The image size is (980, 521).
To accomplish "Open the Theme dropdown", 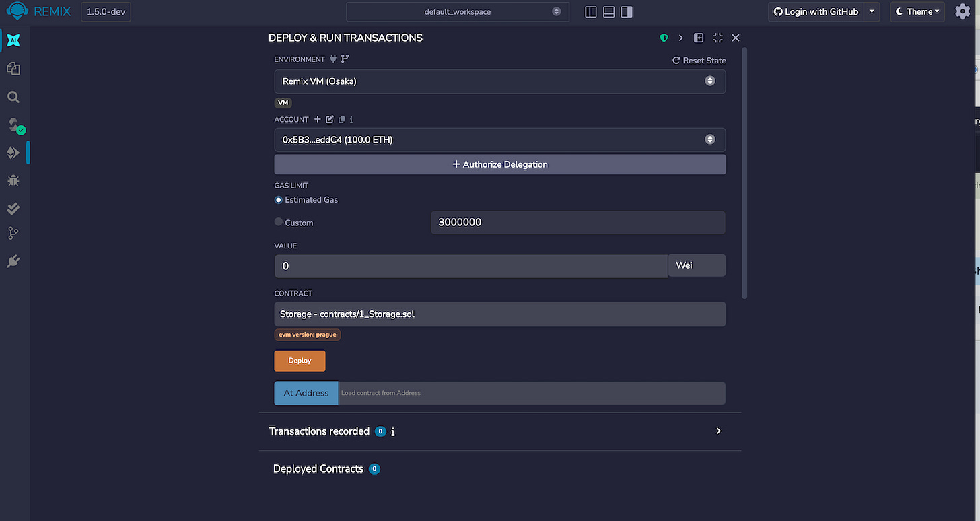I will coord(917,11).
